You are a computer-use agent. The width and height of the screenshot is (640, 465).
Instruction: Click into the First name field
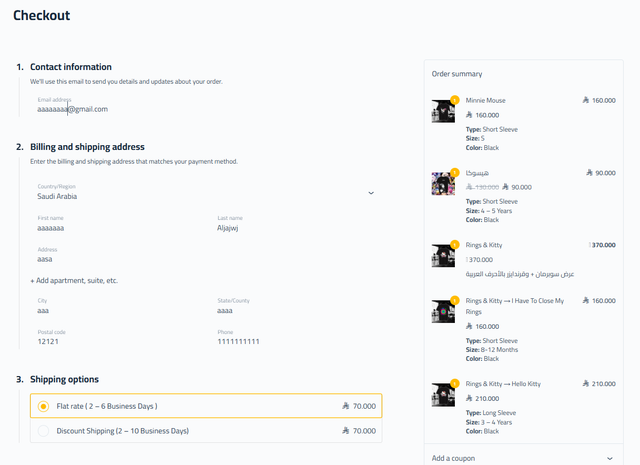[116, 224]
